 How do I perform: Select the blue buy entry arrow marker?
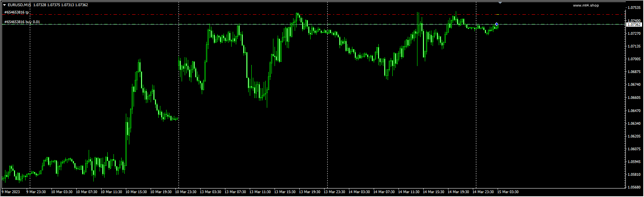497,24
